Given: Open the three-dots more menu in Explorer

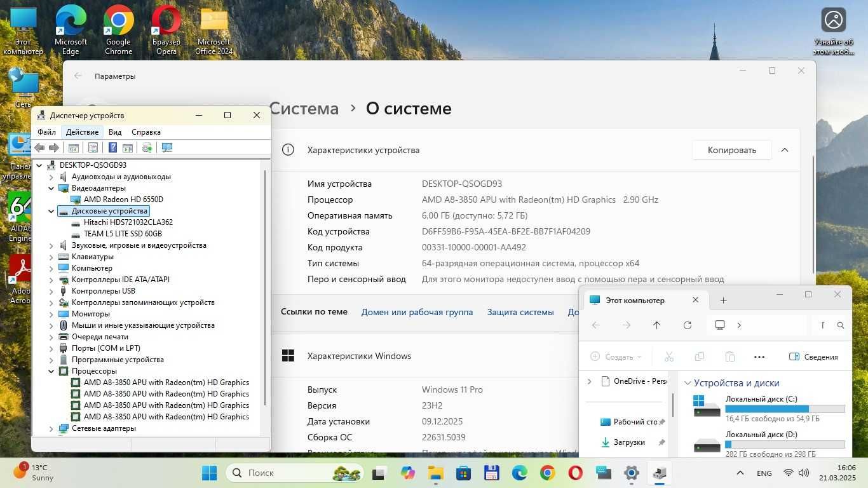Looking at the screenshot, I should coord(759,357).
